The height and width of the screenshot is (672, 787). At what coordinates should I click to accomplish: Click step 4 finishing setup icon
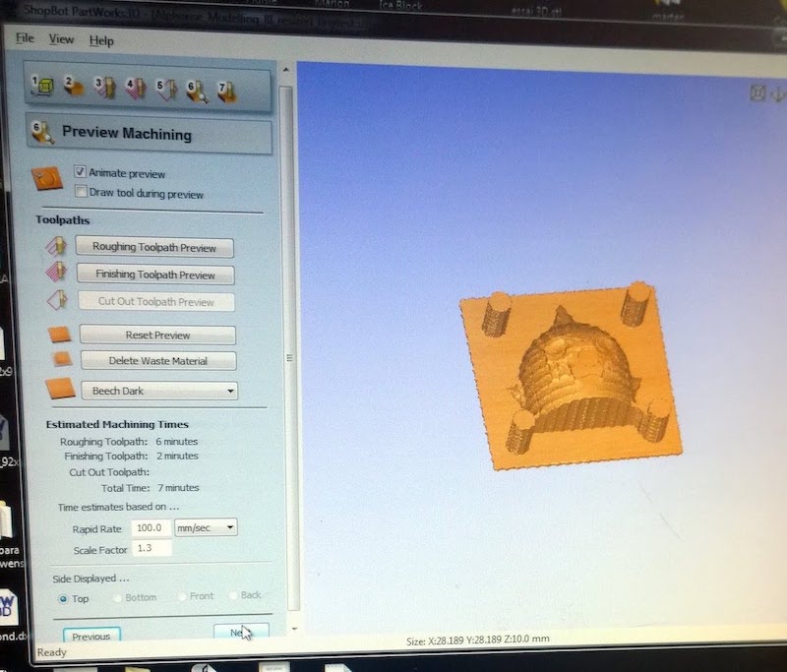pyautogui.click(x=137, y=87)
